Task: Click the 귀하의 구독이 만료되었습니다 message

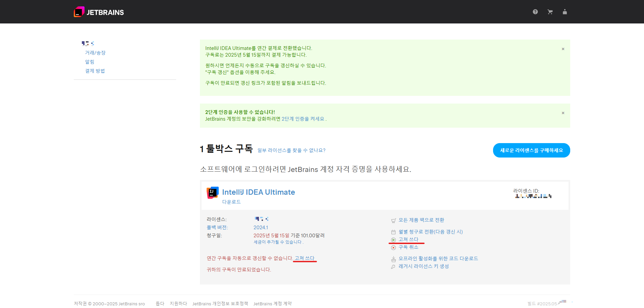Action: pos(239,269)
